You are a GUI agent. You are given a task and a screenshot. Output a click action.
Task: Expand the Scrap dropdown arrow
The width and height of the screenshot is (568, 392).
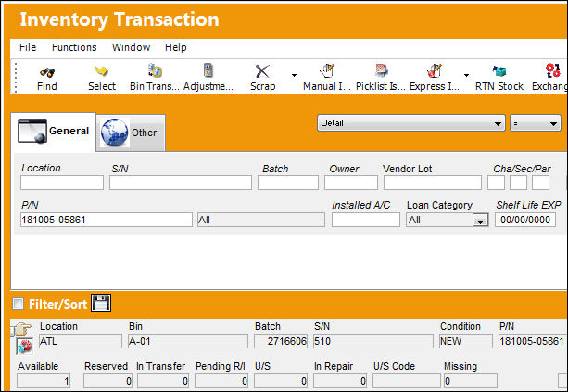point(294,75)
